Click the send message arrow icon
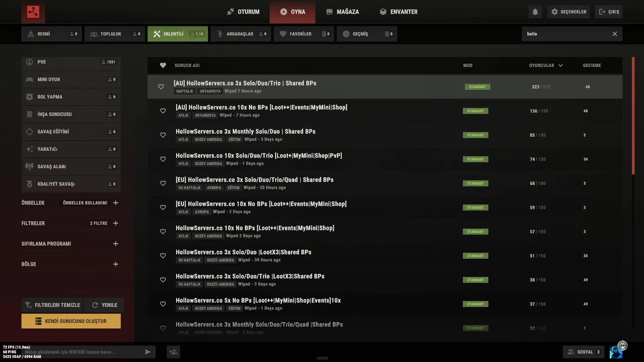The image size is (644, 362). point(148,352)
